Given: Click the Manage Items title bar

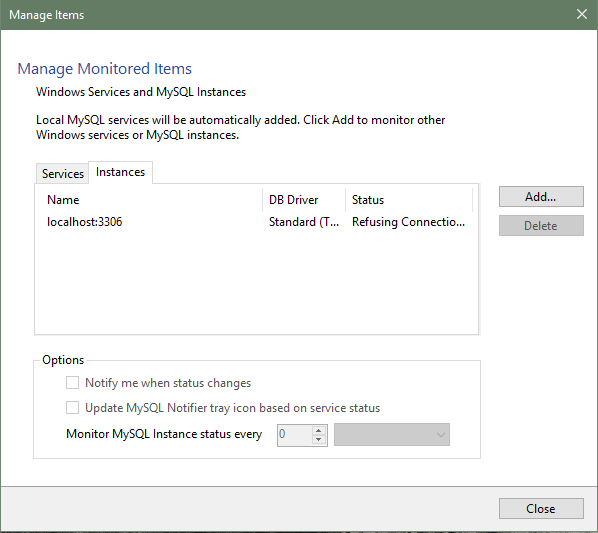Looking at the screenshot, I should click(286, 14).
